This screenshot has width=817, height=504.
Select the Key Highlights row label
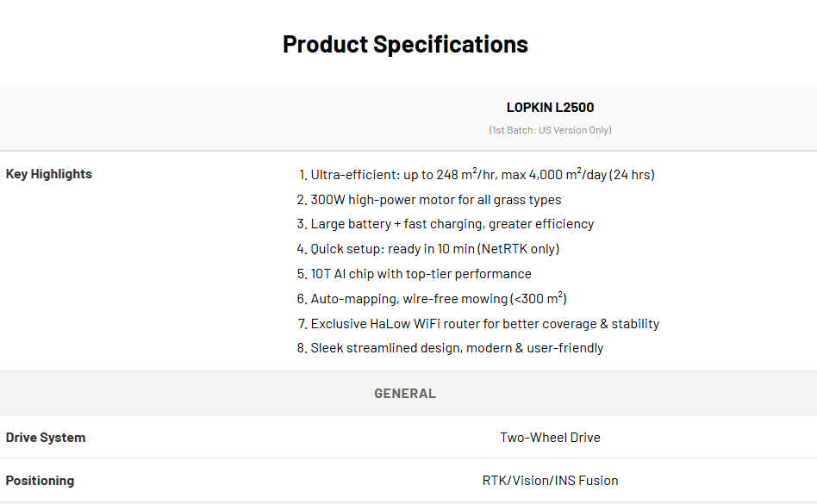[x=49, y=174]
